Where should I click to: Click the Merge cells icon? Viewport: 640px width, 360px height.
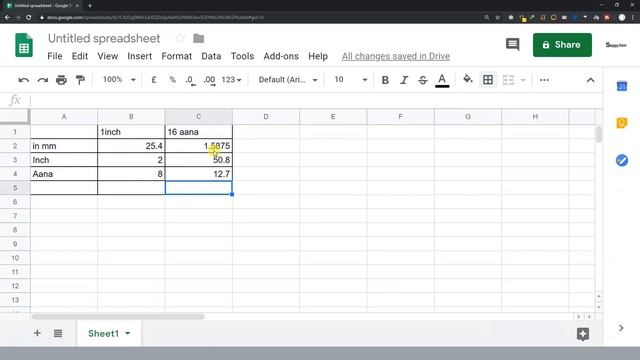coord(508,80)
